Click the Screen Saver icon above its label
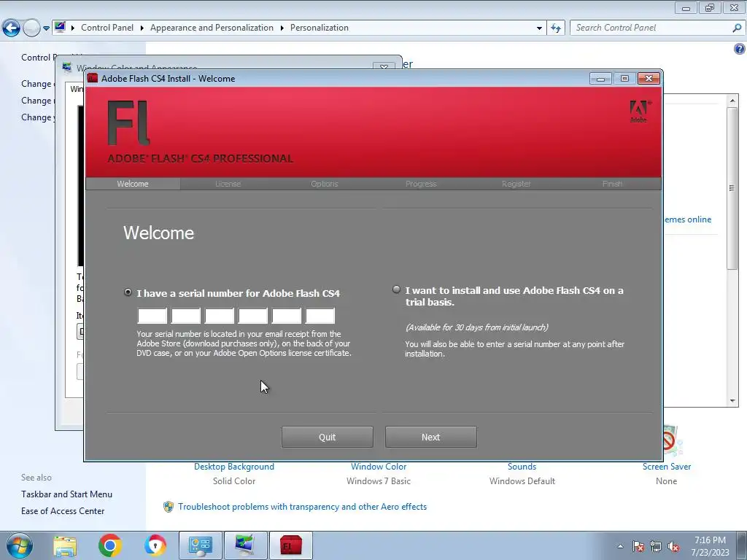 coord(673,441)
